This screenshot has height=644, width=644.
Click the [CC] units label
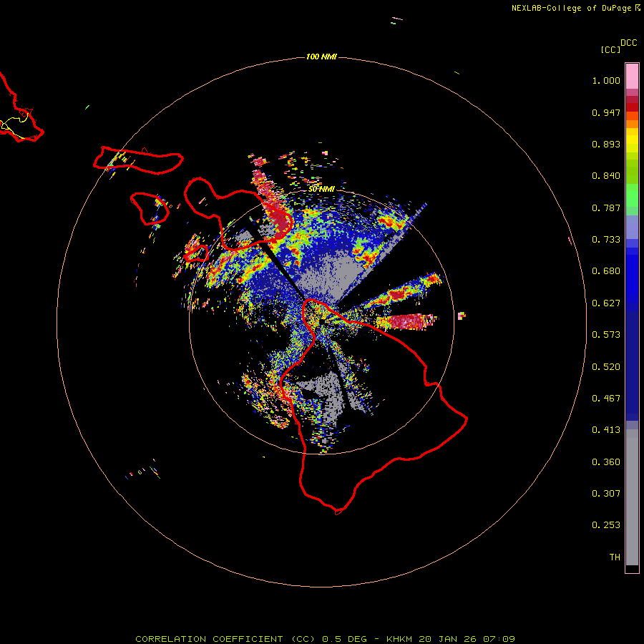pos(610,49)
